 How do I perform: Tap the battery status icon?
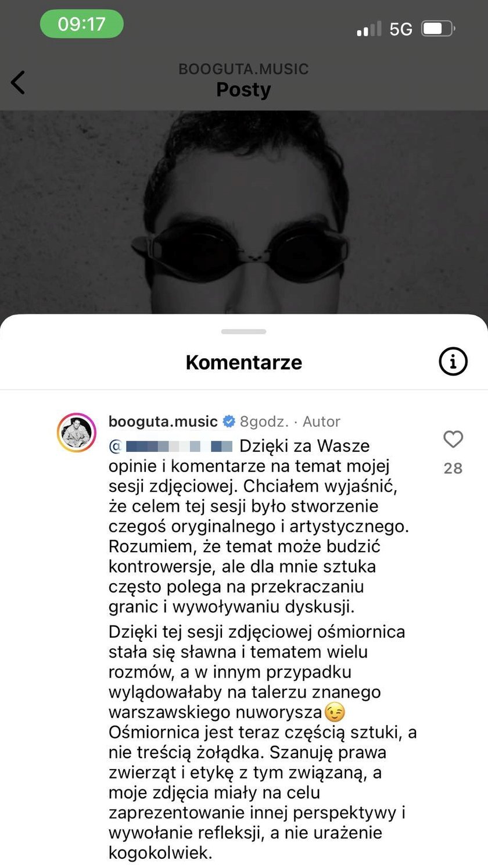438,28
